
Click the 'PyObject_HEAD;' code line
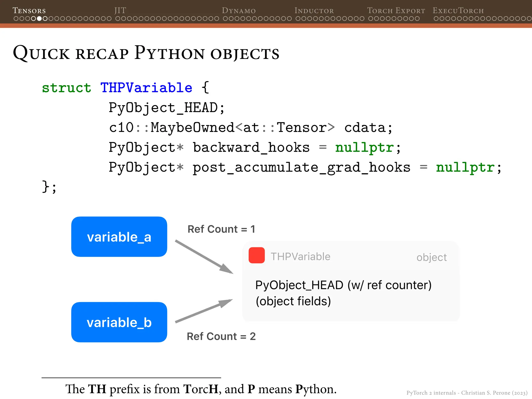pos(167,108)
